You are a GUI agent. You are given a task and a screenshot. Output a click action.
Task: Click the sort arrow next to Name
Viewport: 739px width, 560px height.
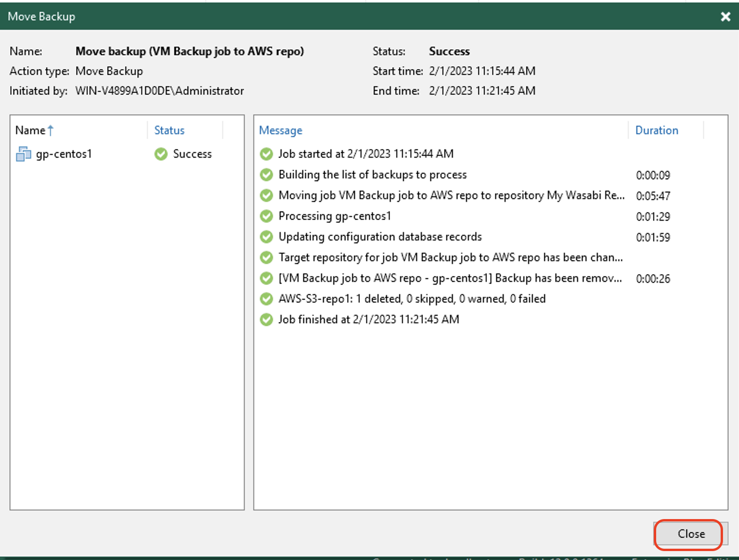50,130
